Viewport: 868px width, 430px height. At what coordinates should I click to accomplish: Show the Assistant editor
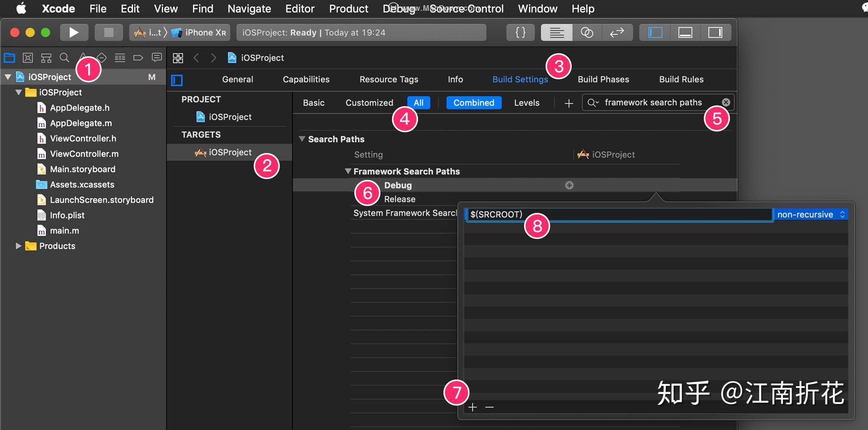(587, 33)
